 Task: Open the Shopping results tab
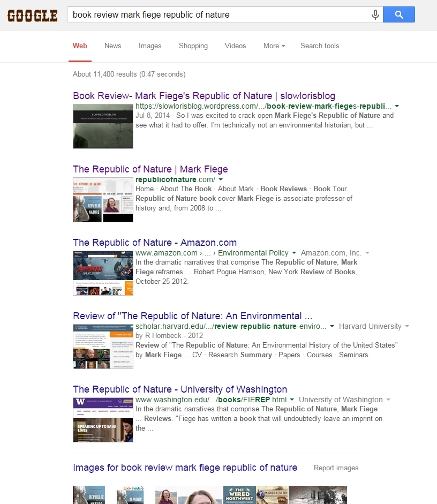pyautogui.click(x=193, y=46)
